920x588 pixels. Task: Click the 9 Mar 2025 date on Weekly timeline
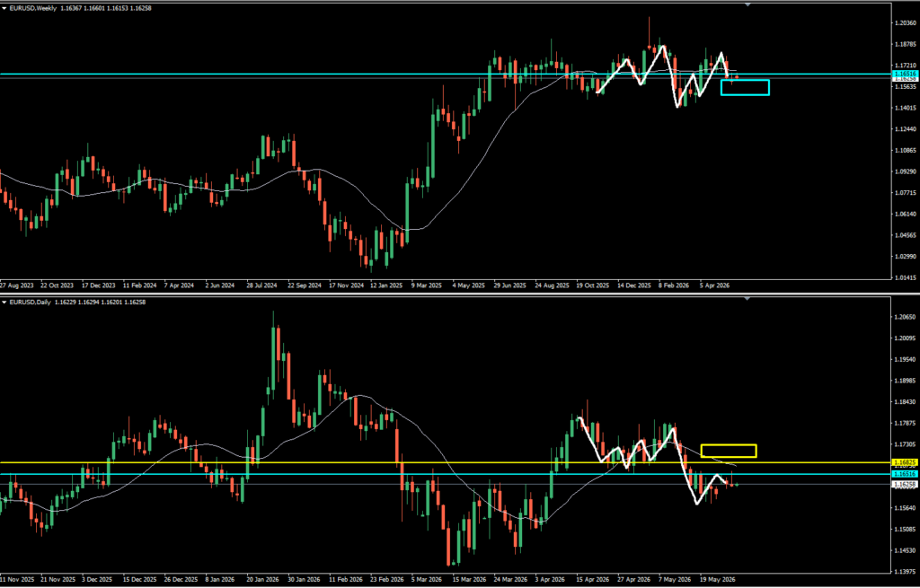coord(427,286)
